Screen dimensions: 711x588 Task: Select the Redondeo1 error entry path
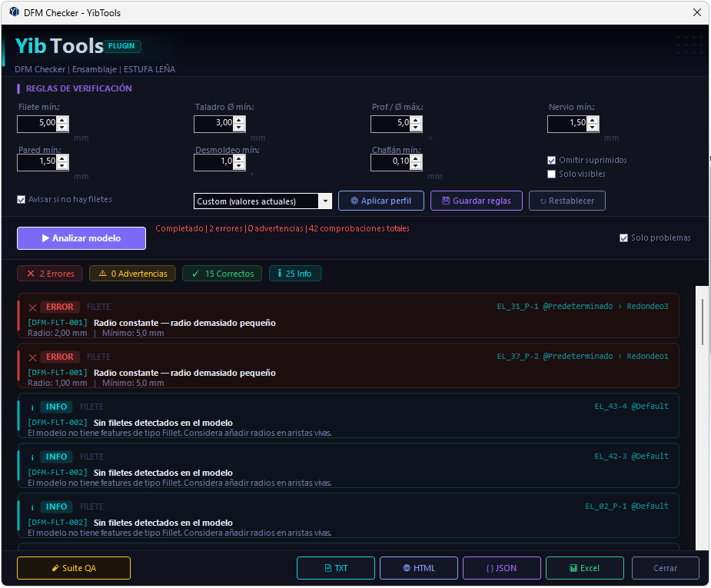[583, 357]
